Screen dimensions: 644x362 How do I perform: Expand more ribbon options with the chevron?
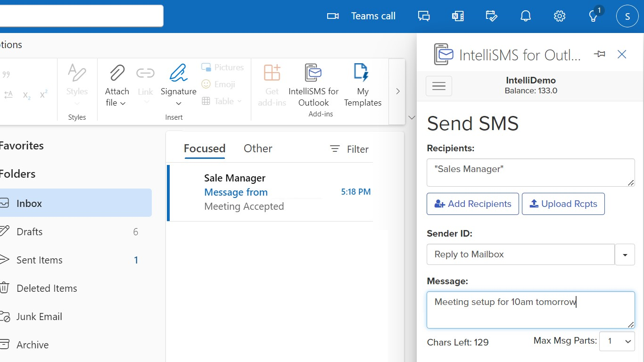click(397, 91)
